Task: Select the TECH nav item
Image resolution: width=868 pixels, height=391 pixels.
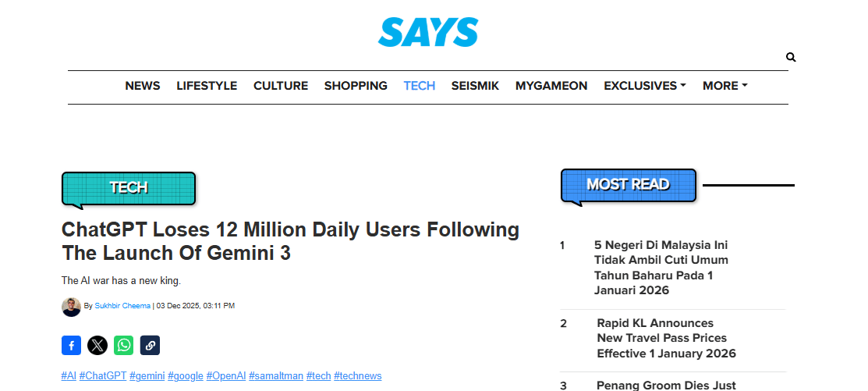Action: point(419,86)
